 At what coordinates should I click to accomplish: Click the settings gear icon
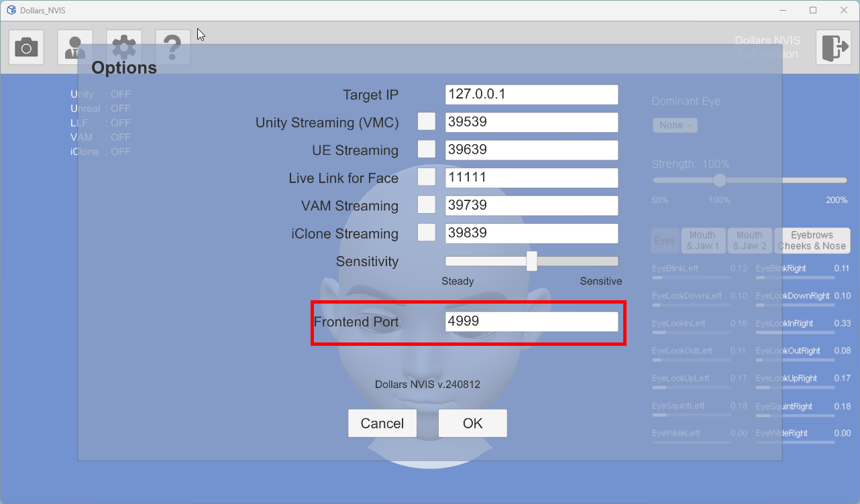124,47
